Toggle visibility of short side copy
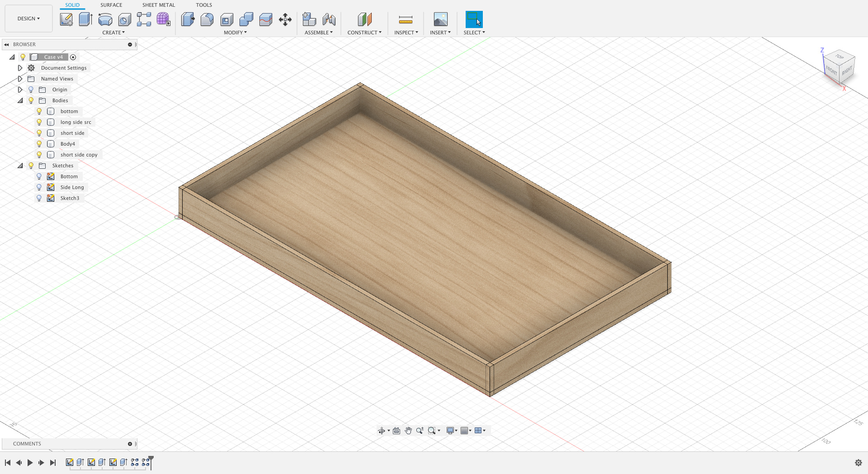 [39, 155]
